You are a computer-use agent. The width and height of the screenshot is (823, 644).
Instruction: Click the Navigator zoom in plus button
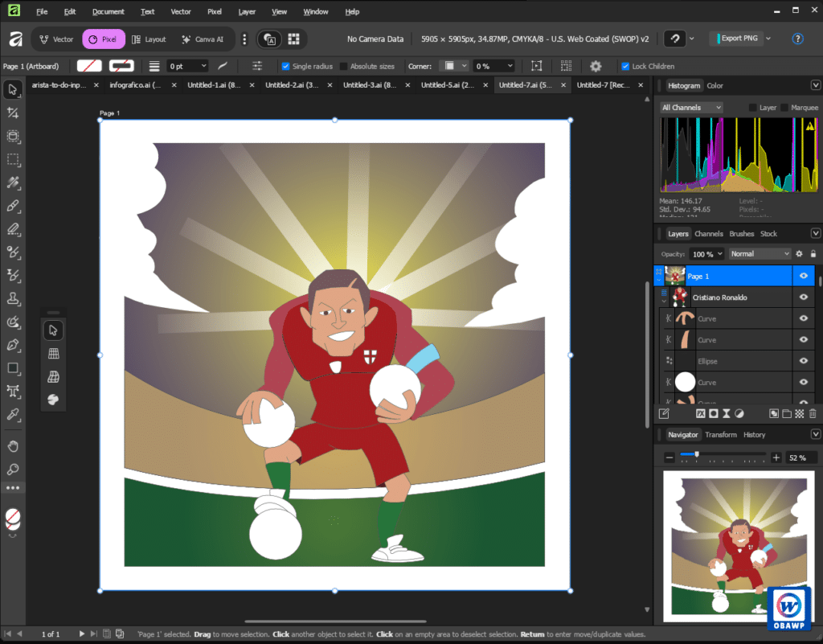click(776, 457)
